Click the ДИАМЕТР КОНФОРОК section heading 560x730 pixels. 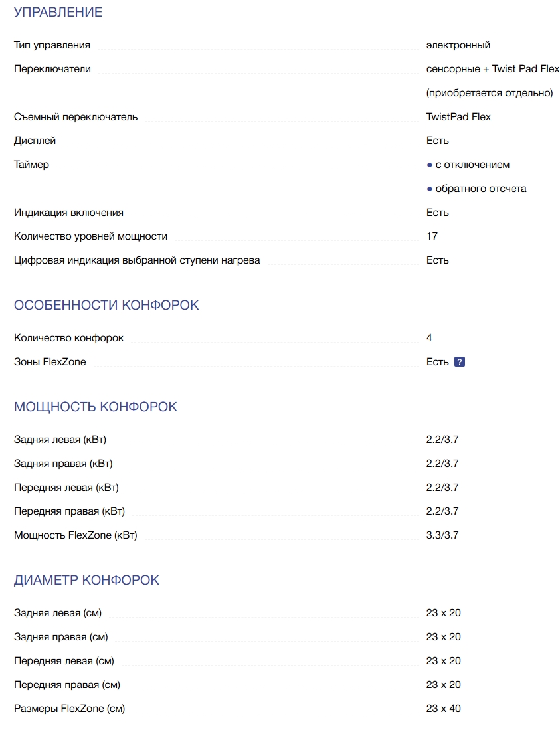pos(86,580)
